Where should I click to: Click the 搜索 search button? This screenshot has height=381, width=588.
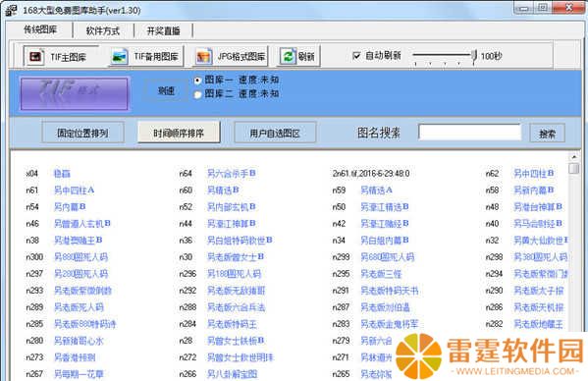[x=547, y=134]
